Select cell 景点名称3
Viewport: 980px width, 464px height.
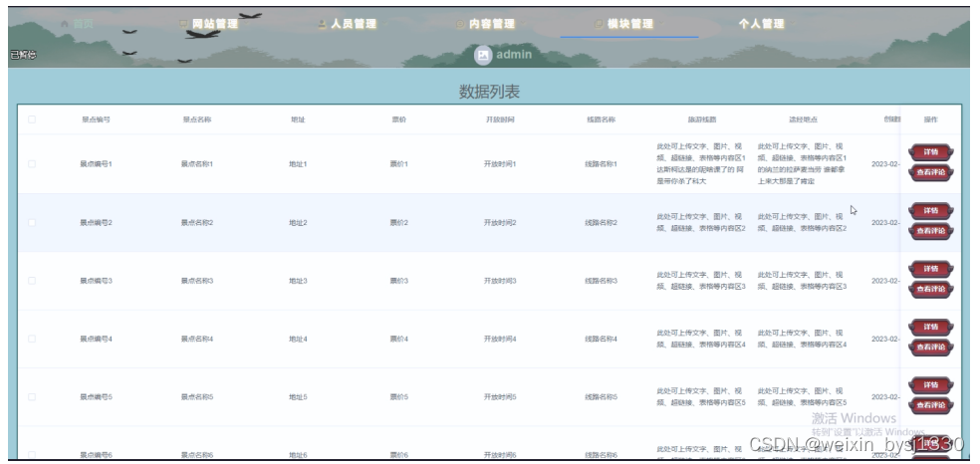tap(197, 281)
